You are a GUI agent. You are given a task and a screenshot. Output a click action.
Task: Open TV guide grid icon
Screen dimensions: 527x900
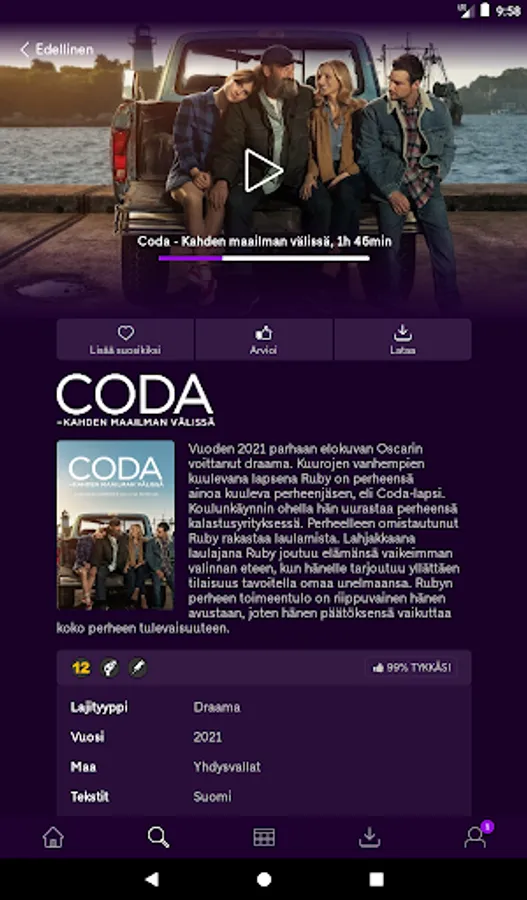[x=264, y=837]
